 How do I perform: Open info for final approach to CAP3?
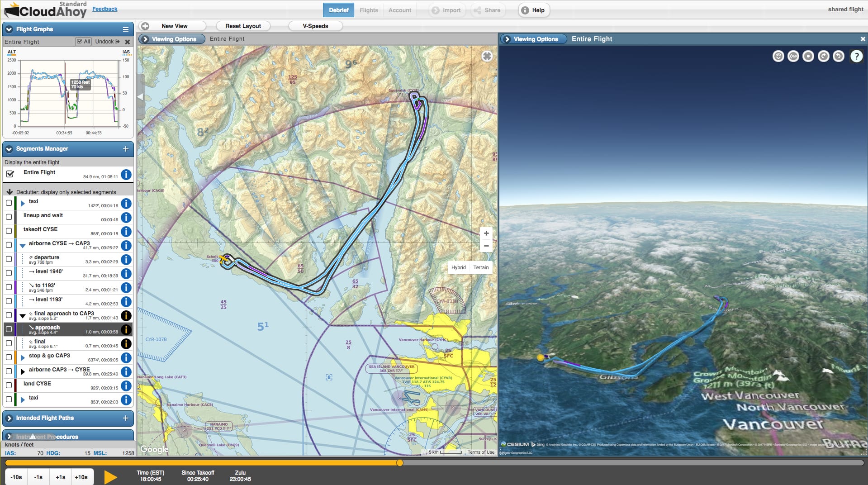click(126, 316)
